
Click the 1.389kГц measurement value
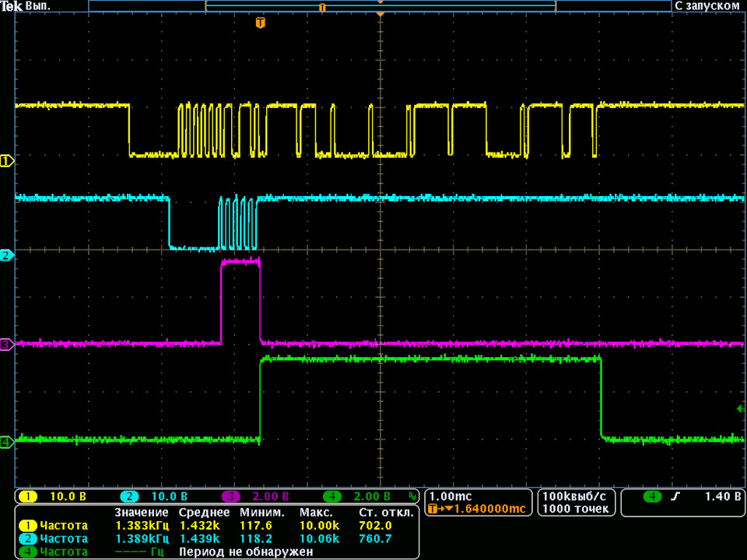[142, 539]
